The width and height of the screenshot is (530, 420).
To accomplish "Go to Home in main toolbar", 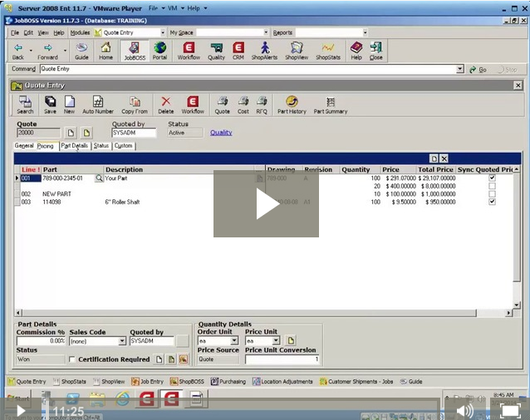I will (106, 51).
